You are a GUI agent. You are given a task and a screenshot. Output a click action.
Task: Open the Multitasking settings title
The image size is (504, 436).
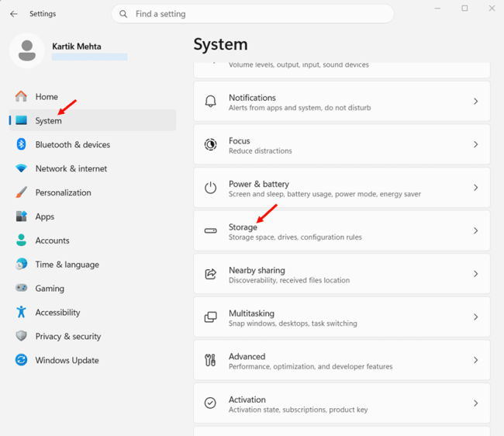coord(251,313)
